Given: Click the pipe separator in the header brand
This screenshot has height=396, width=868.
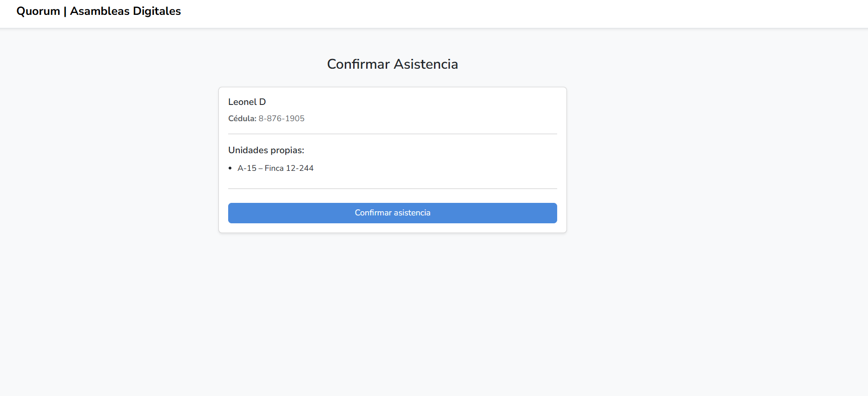Looking at the screenshot, I should (x=65, y=11).
